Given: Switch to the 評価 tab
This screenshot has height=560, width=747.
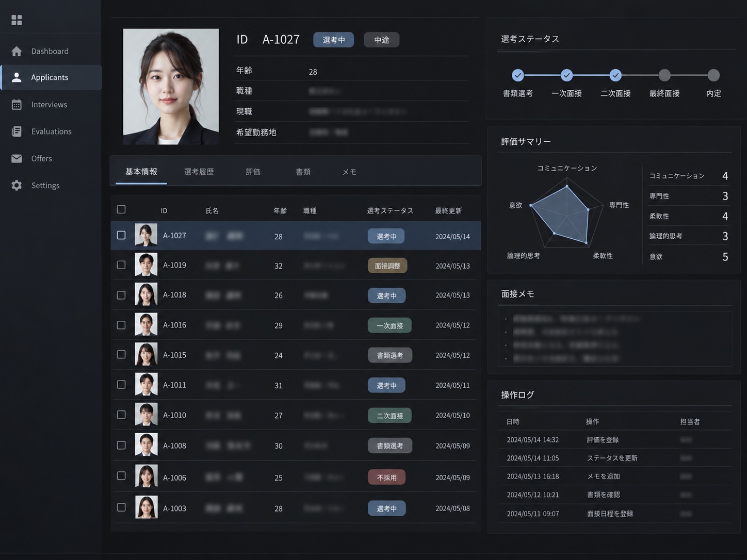Looking at the screenshot, I should click(x=253, y=172).
